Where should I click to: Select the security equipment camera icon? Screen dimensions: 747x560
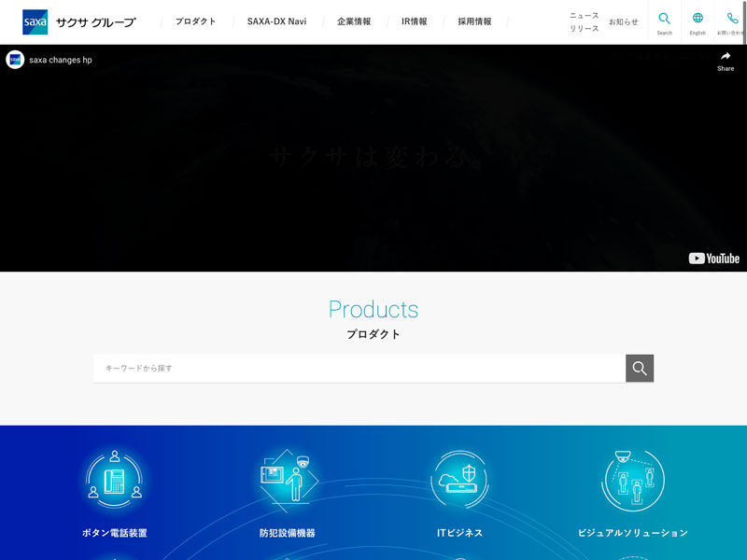click(288, 481)
